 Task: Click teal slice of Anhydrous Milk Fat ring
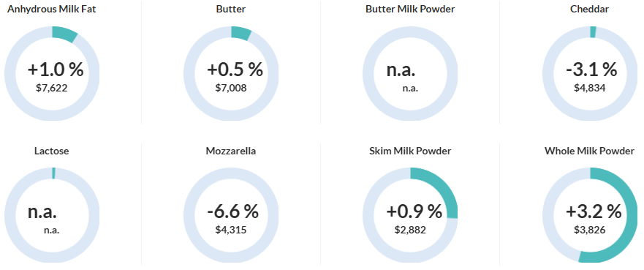[64, 33]
